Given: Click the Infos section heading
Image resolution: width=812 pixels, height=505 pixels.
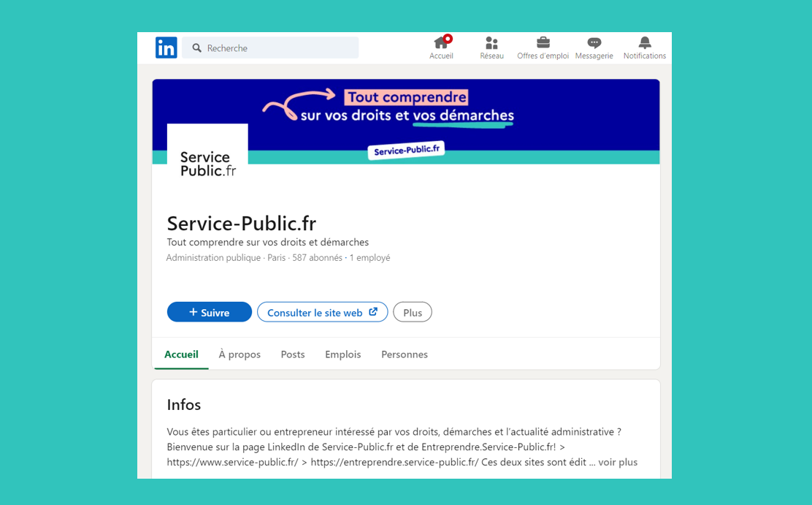Looking at the screenshot, I should click(184, 404).
